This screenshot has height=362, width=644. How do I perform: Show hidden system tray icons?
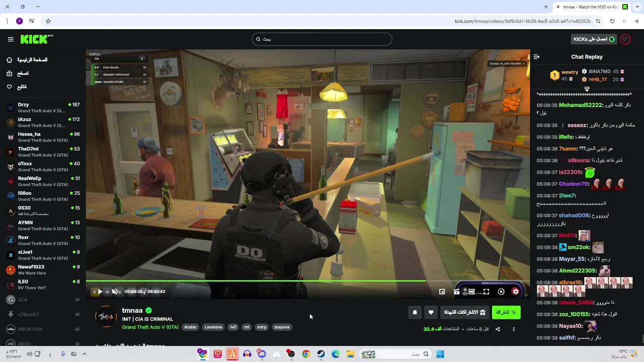(x=85, y=354)
